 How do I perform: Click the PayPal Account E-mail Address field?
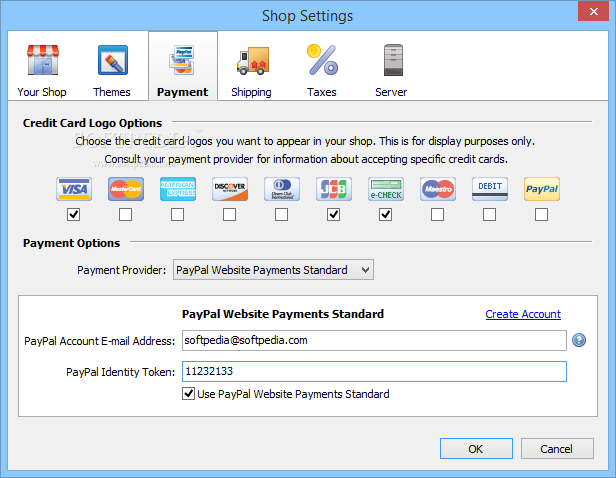[374, 341]
